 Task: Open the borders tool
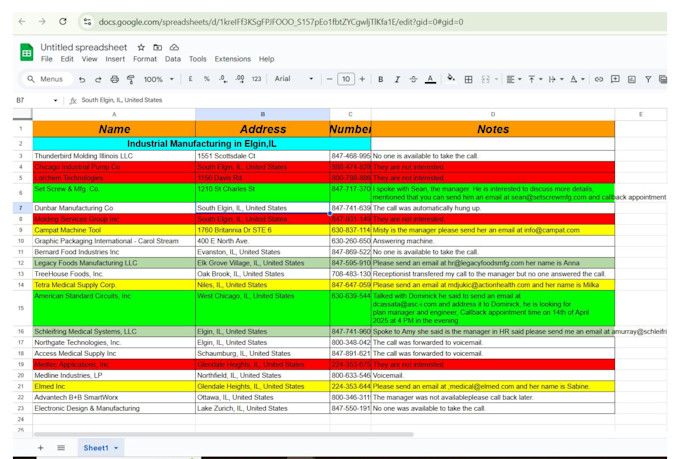point(468,79)
